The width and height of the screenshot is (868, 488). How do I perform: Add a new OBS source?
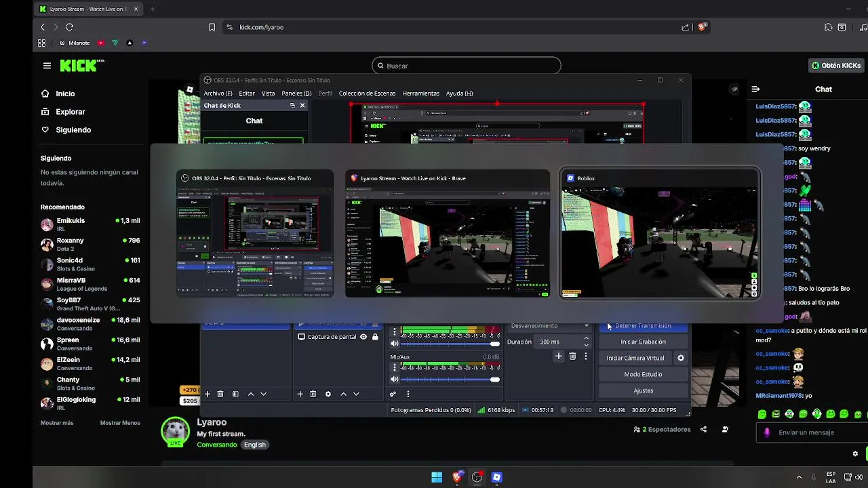(300, 394)
